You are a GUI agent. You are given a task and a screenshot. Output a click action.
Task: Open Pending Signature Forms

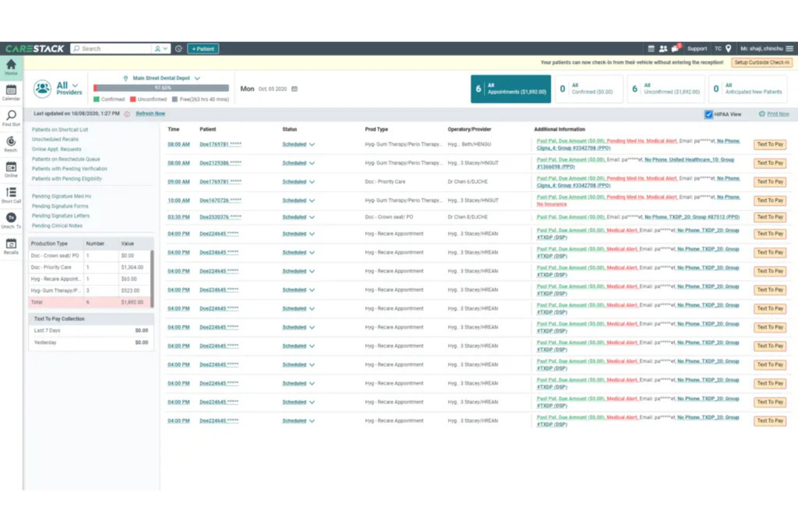59,206
